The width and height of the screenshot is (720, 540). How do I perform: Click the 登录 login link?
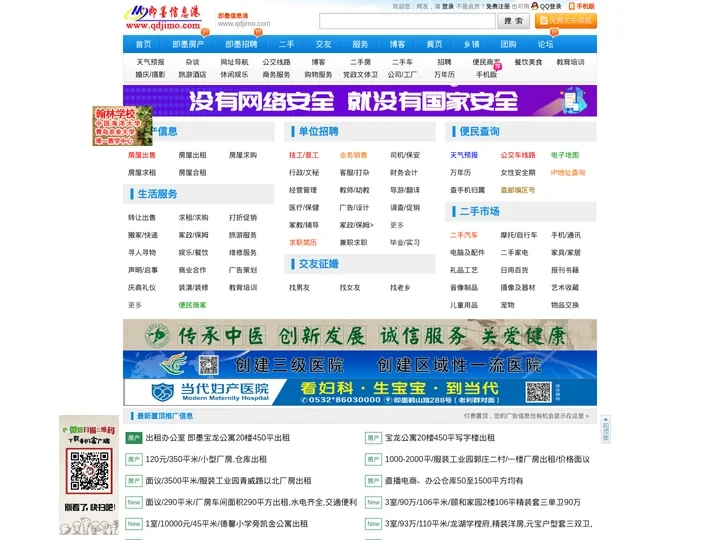[448, 6]
